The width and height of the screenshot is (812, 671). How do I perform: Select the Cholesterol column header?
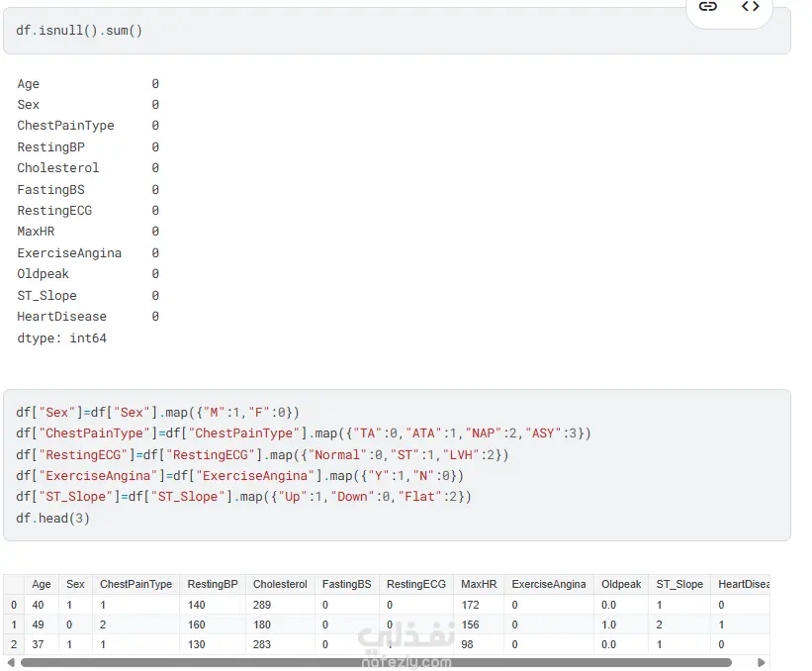coord(280,584)
